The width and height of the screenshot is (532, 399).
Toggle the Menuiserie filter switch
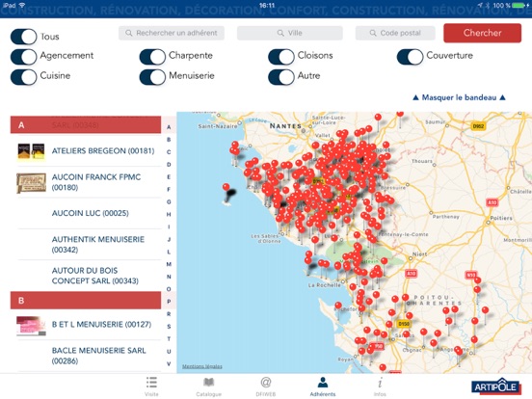point(152,77)
